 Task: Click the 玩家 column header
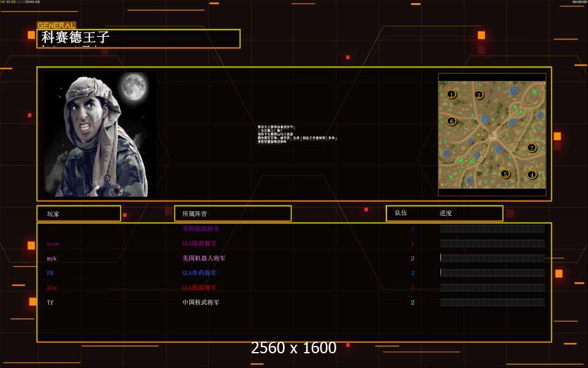tap(78, 213)
